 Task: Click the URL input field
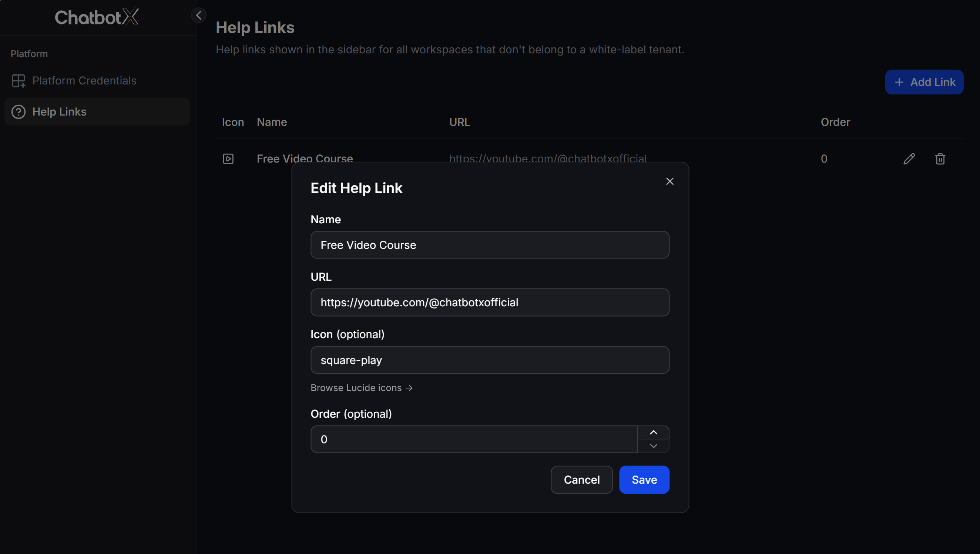click(490, 302)
